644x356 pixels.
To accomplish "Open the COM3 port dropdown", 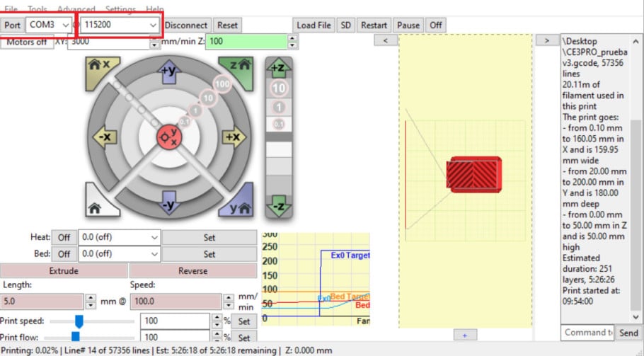I will [x=49, y=25].
